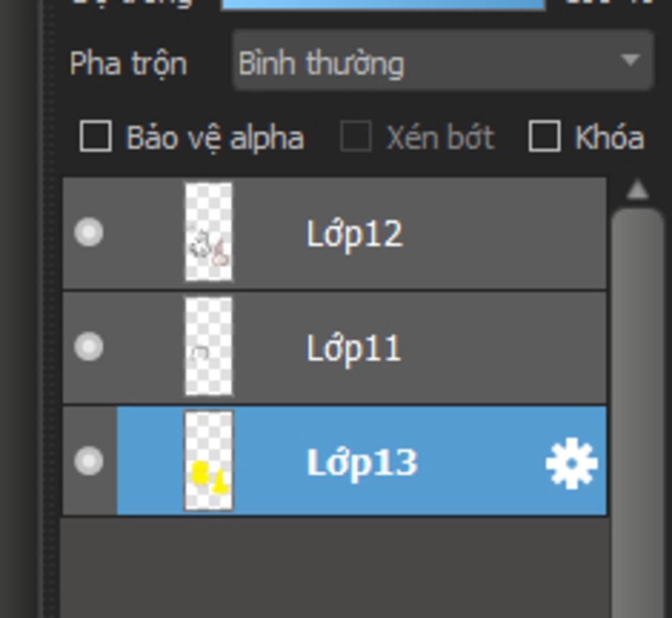This screenshot has width=672, height=618.
Task: Select the Lớp11 layer thumbnail
Action: click(x=209, y=346)
